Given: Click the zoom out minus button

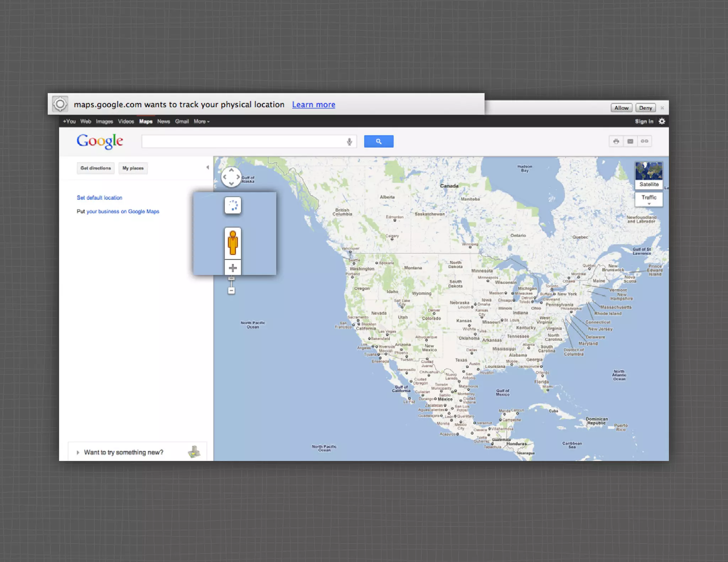Looking at the screenshot, I should coord(231,291).
